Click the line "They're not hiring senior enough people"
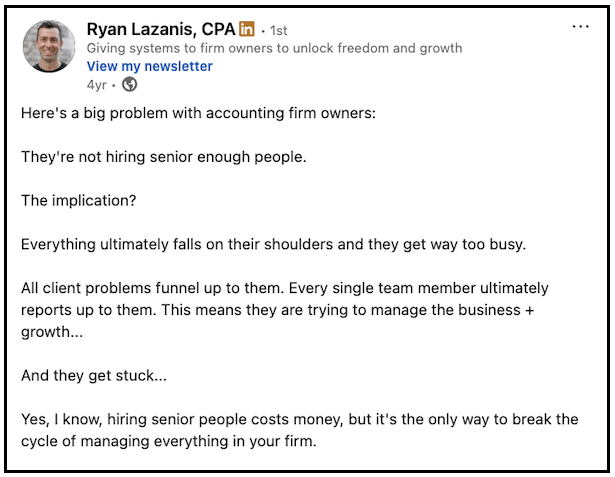615x477 pixels. [x=163, y=156]
